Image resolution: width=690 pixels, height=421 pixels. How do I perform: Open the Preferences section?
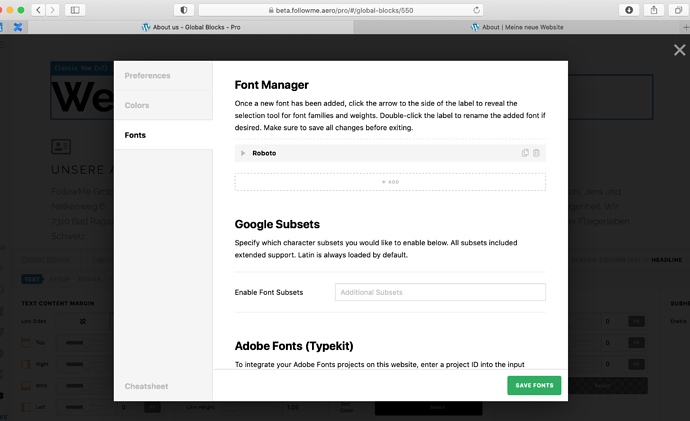[x=148, y=76]
